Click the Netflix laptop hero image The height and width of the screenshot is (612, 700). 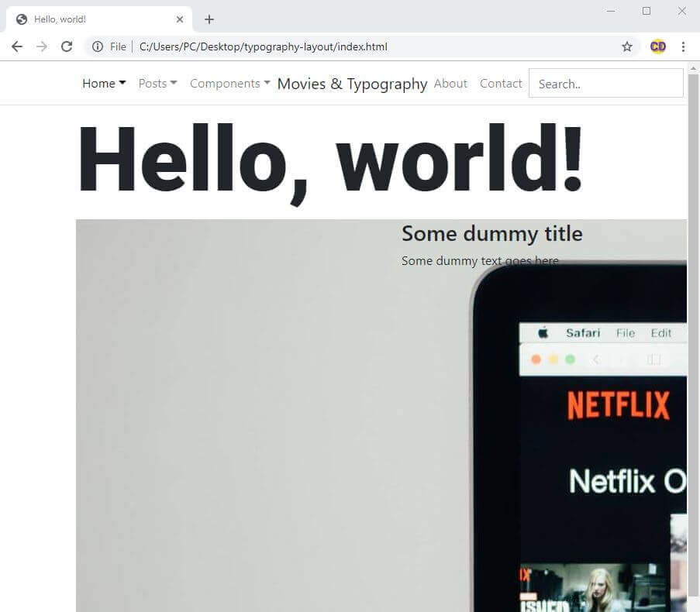[x=381, y=415]
